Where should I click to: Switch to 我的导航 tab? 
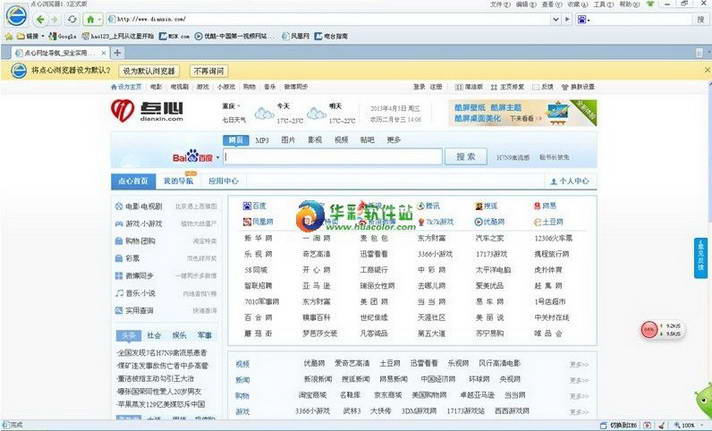[x=178, y=181]
